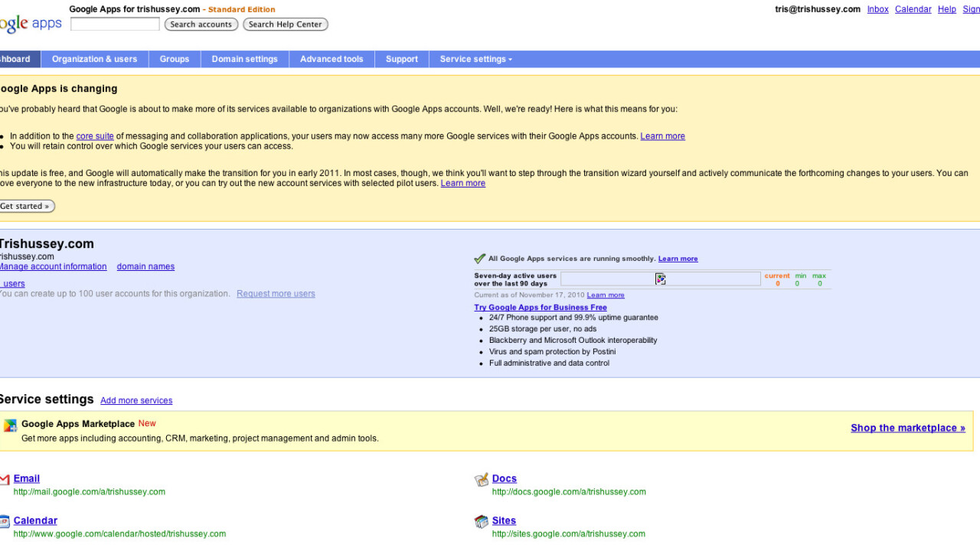
Task: Click the Calendar service icon
Action: 4,522
